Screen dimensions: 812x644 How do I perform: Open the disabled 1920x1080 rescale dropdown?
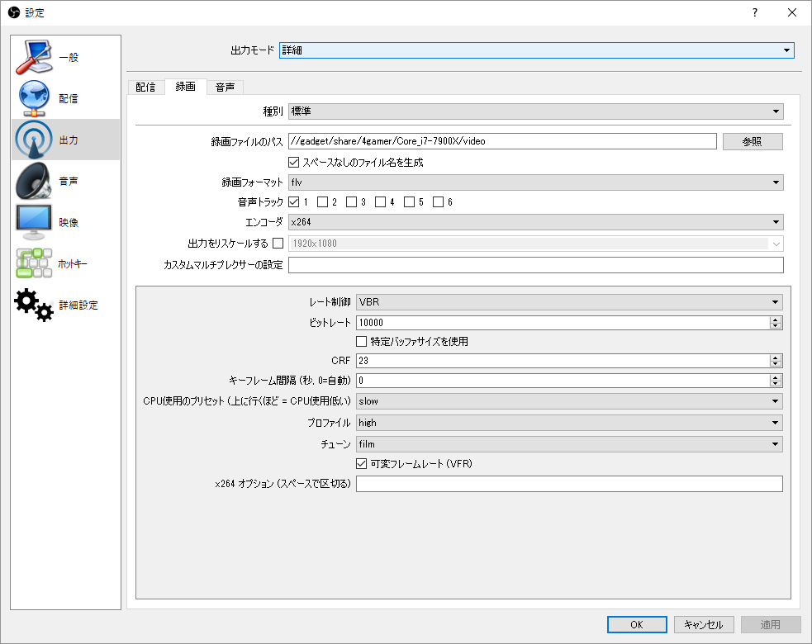click(x=535, y=244)
